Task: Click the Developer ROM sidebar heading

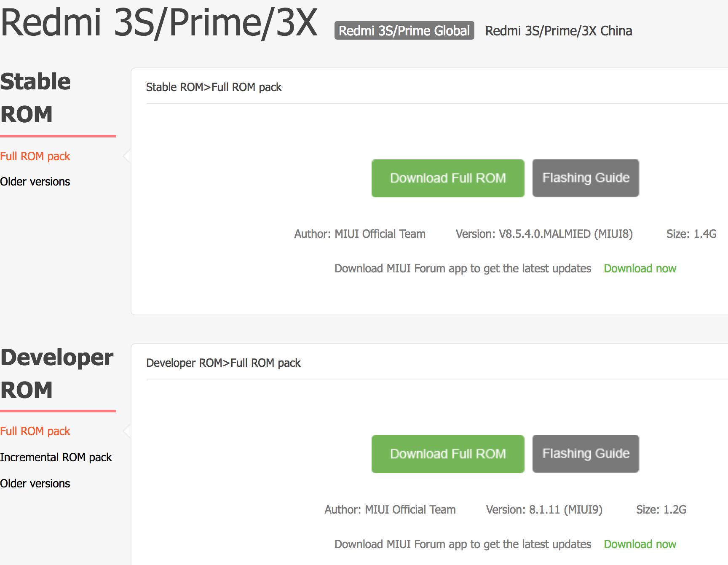Action: click(56, 374)
